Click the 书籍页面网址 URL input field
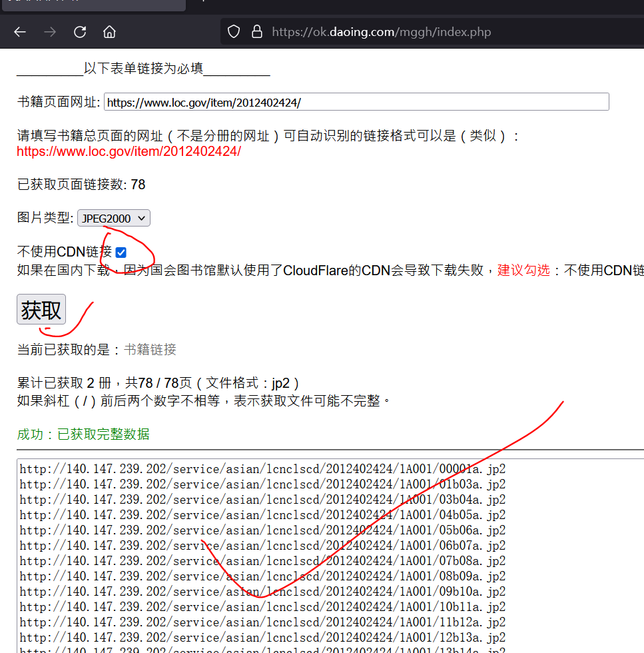This screenshot has height=653, width=644. point(356,102)
